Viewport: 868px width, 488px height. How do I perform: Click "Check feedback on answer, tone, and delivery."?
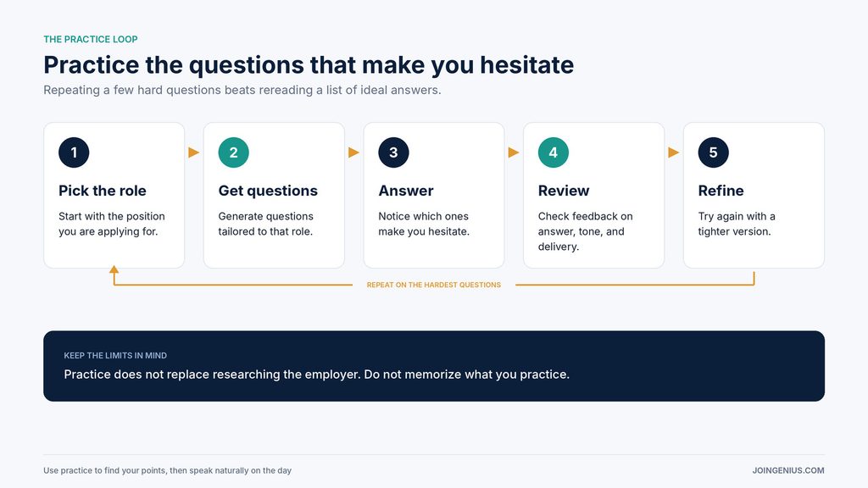tap(585, 231)
